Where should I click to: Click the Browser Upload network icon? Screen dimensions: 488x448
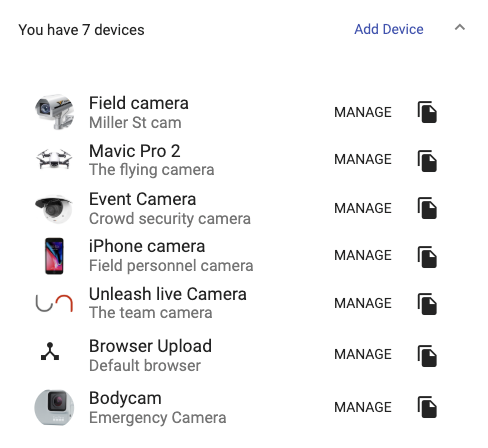(x=50, y=351)
